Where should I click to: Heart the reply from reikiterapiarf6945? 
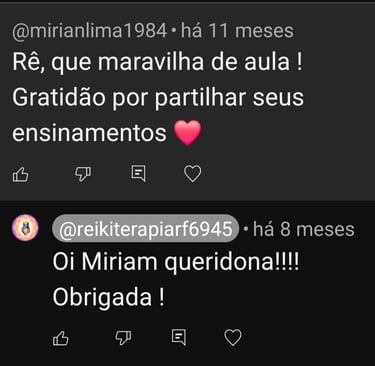(233, 337)
